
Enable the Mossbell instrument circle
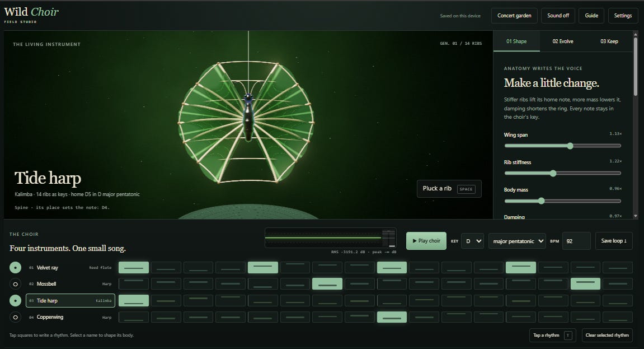15,284
